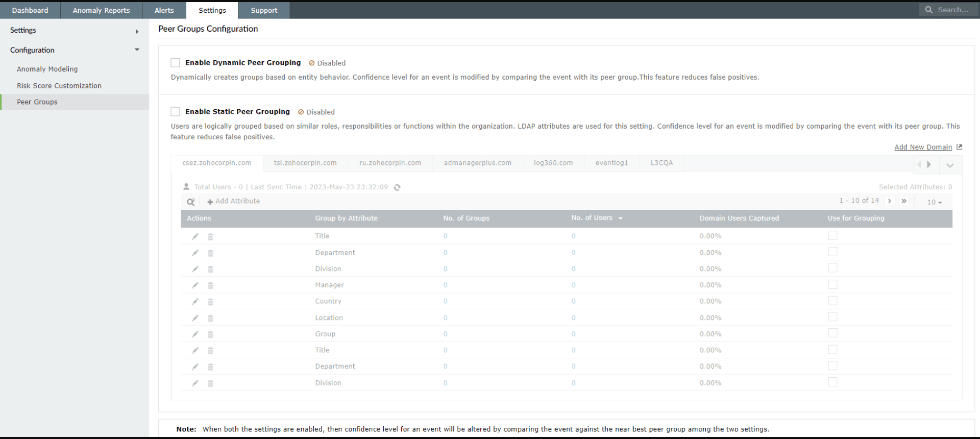Open the log360.com domain tab
This screenshot has height=439, width=980.
pyautogui.click(x=553, y=163)
